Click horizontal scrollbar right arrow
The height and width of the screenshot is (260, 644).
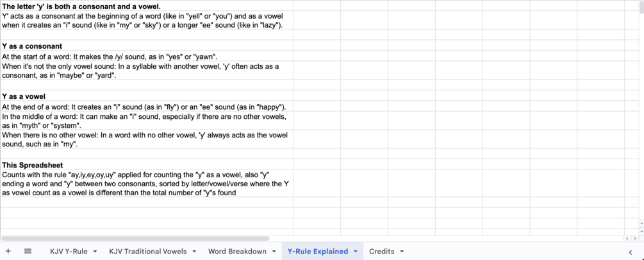[x=636, y=239]
